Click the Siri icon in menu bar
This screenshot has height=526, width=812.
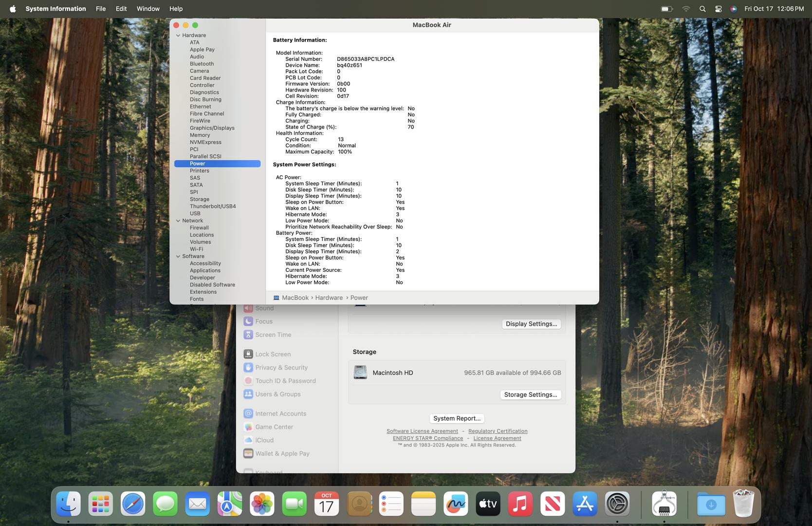pos(734,9)
